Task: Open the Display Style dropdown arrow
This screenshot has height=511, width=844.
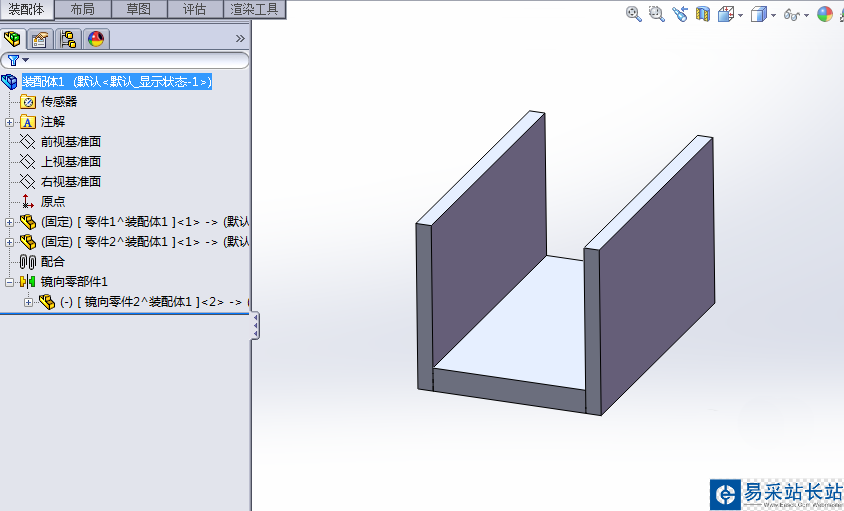Action: click(773, 15)
